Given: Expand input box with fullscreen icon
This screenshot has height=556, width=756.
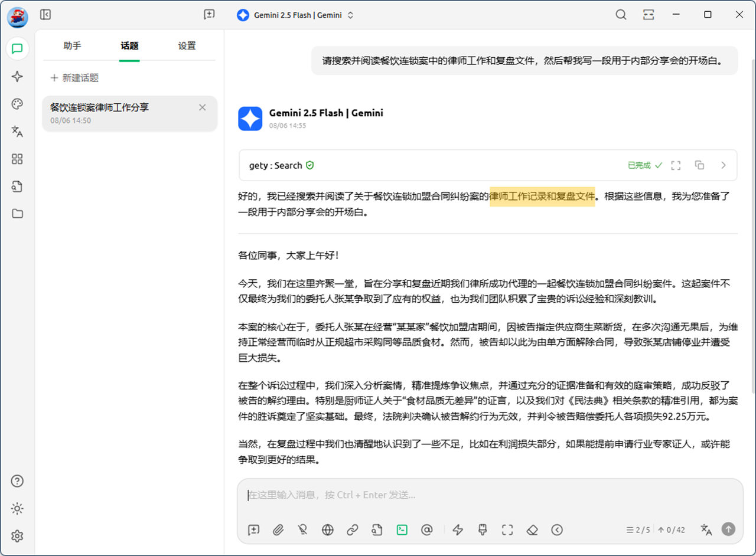Looking at the screenshot, I should point(507,530).
